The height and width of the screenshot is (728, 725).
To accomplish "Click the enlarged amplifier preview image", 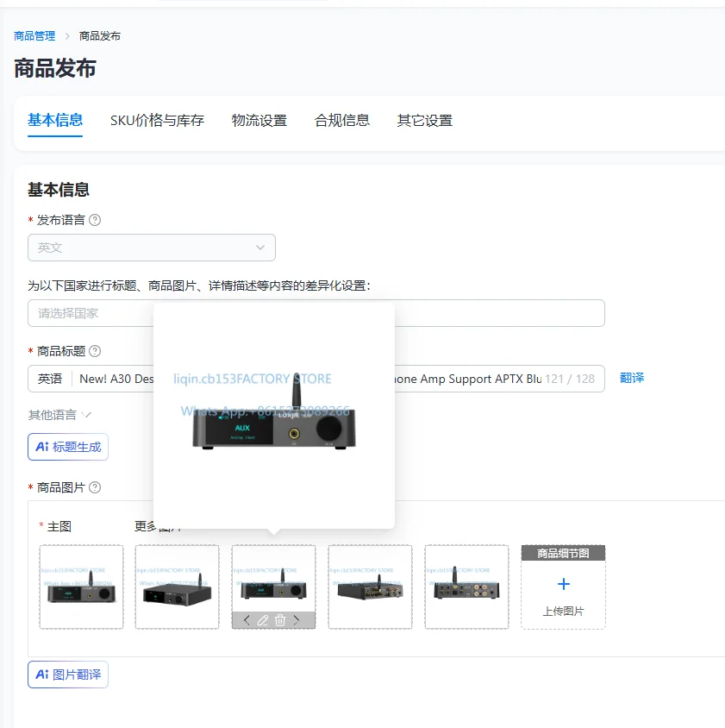I will [x=274, y=416].
